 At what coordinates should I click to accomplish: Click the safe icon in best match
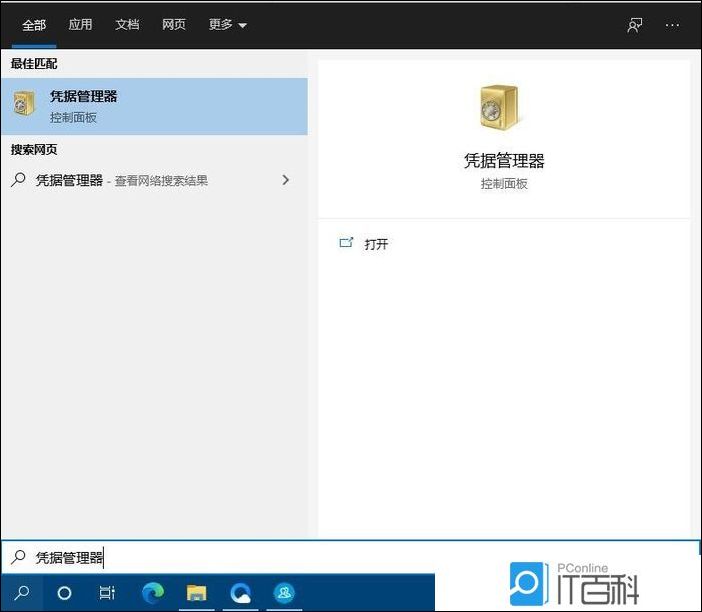[x=24, y=103]
